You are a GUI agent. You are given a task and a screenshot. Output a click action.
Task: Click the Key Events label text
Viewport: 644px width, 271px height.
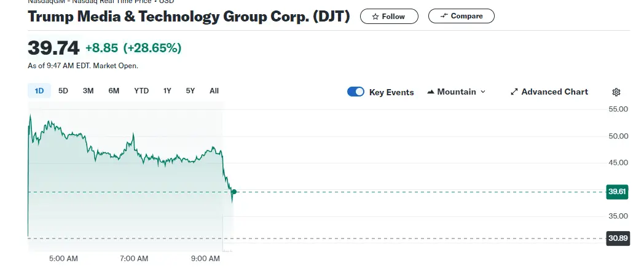pyautogui.click(x=391, y=92)
